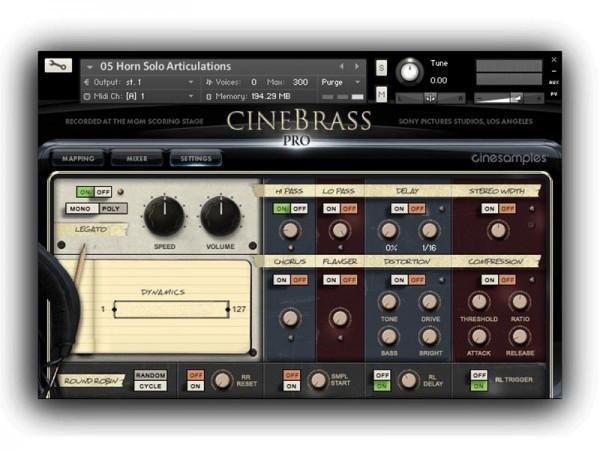Turn Delay ON
The width and height of the screenshot is (600, 450).
399,209
